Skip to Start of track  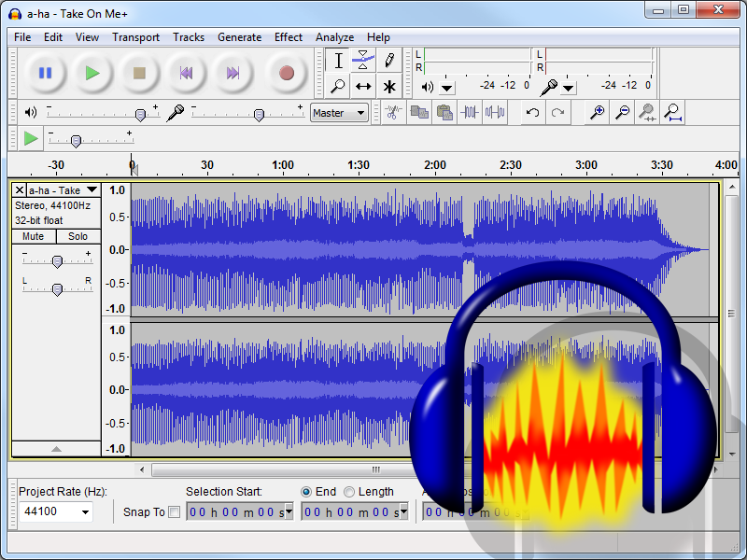186,73
